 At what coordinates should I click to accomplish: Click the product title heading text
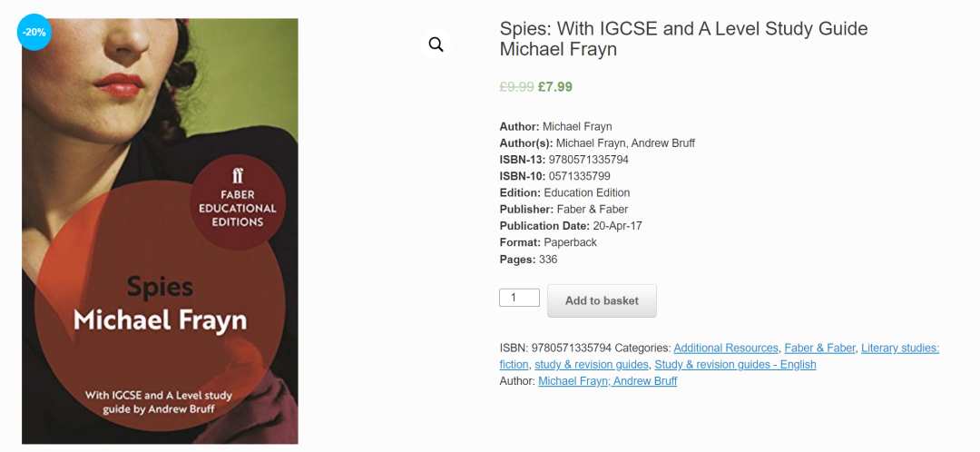click(x=683, y=29)
